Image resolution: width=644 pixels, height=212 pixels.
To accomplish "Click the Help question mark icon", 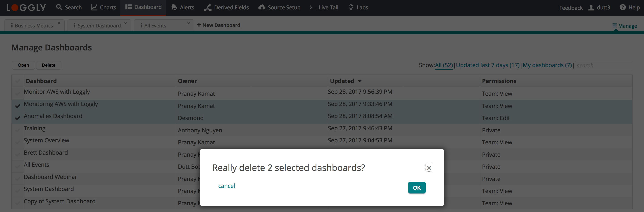I will coord(623,7).
